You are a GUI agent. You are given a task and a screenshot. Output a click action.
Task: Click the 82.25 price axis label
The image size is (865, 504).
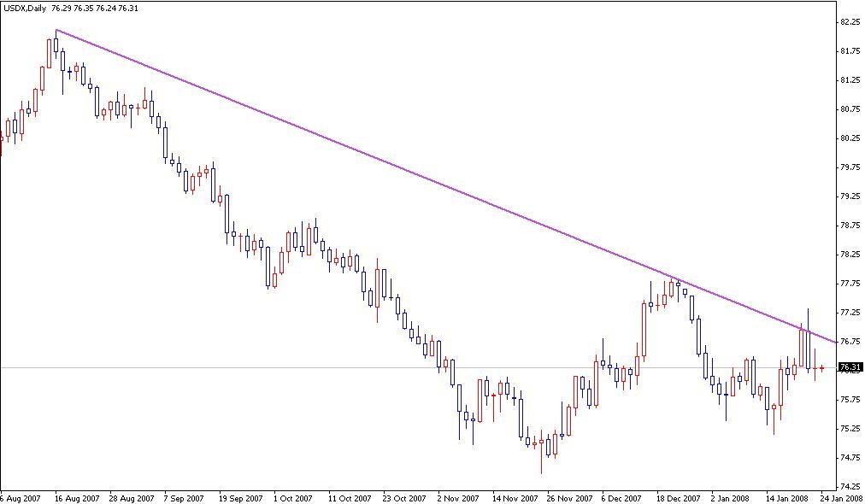[x=850, y=23]
